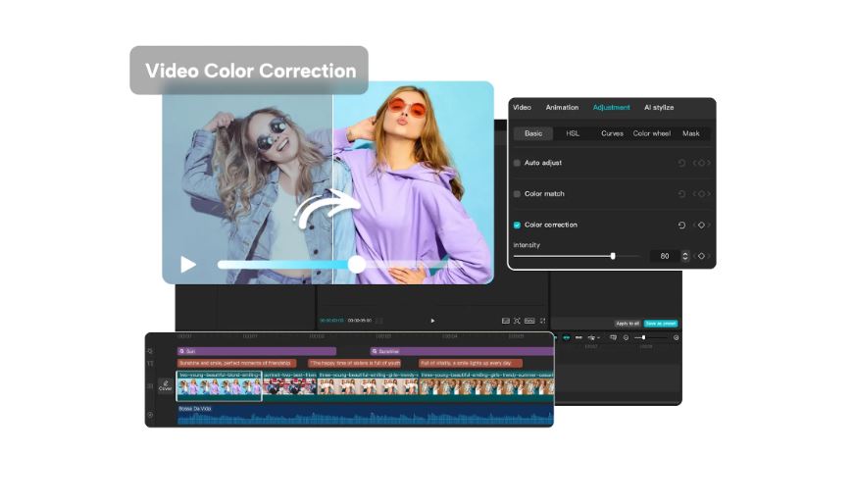The image size is (855, 504).
Task: Jump to previous keyframe in Auto adjust row
Action: 694,163
